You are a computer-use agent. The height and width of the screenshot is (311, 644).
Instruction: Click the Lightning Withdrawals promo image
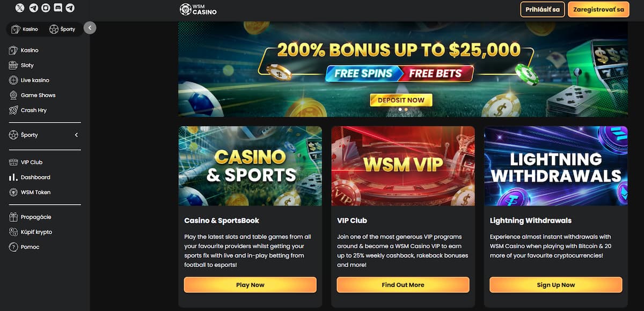[x=556, y=166]
